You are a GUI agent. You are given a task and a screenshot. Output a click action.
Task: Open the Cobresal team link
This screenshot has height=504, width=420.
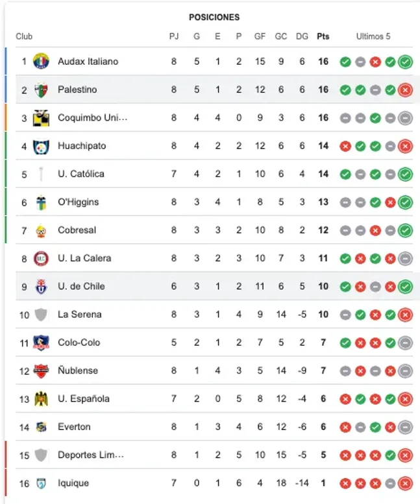(x=76, y=230)
